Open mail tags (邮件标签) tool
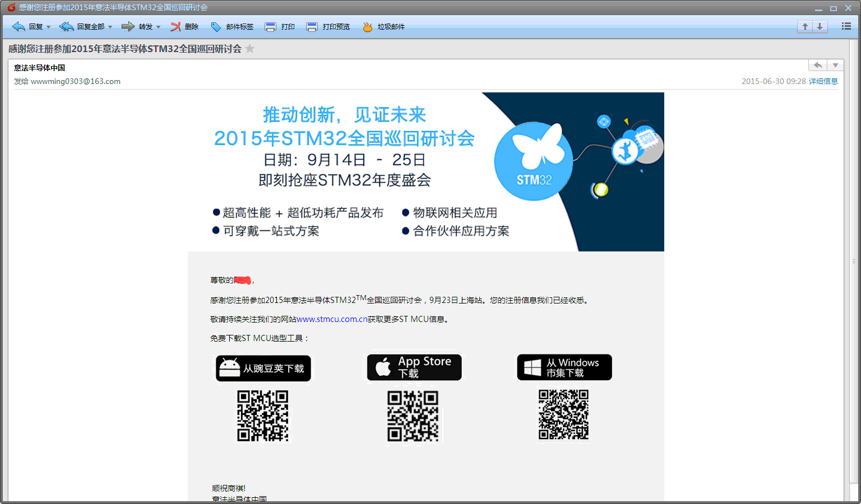This screenshot has width=861, height=504. (232, 27)
